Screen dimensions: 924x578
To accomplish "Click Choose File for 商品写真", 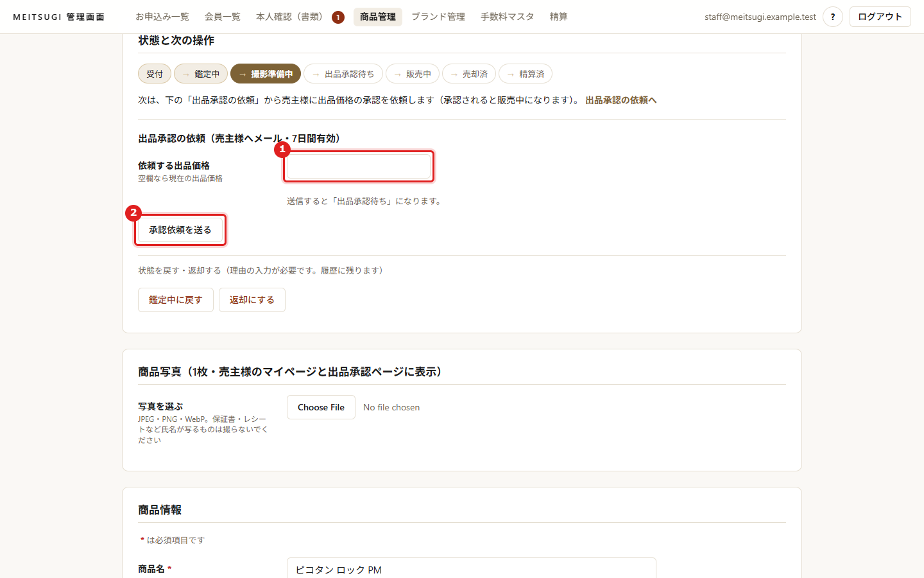I will 321,407.
